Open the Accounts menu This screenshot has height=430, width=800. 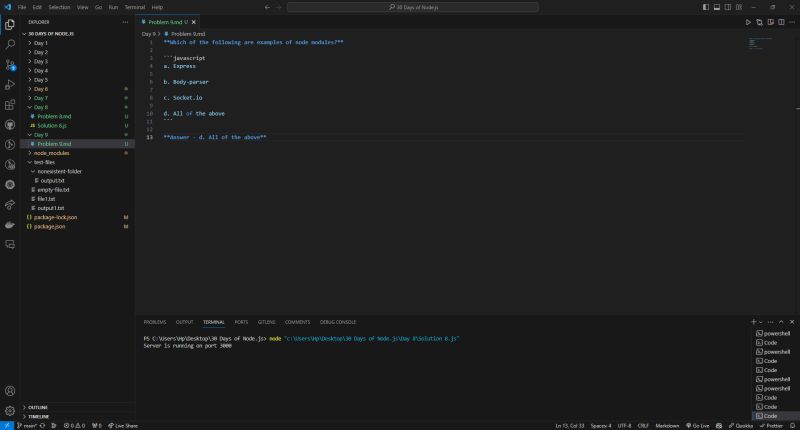(10, 391)
